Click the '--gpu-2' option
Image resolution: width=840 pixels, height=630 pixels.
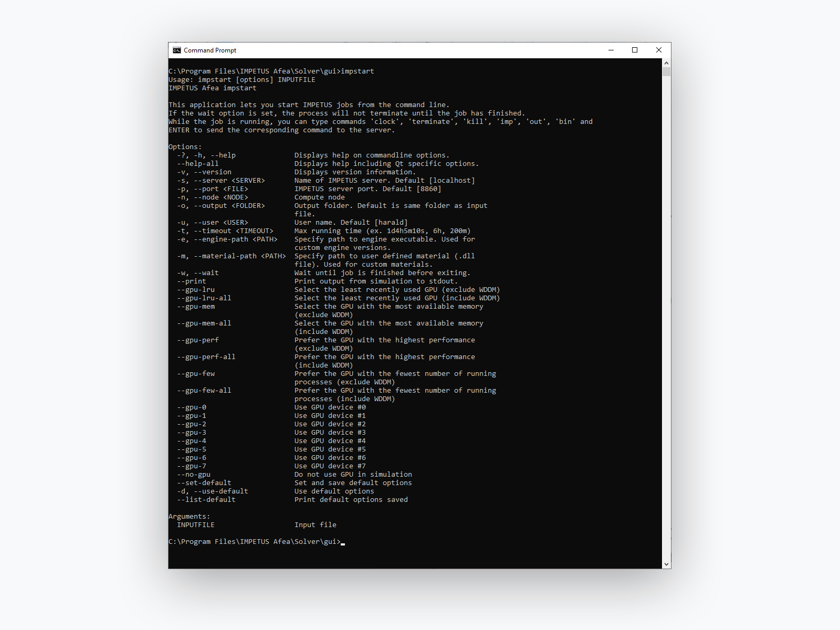click(192, 424)
